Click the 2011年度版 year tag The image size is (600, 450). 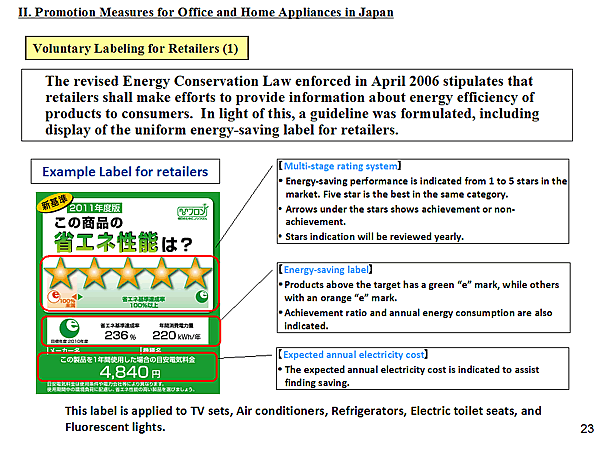[95, 208]
